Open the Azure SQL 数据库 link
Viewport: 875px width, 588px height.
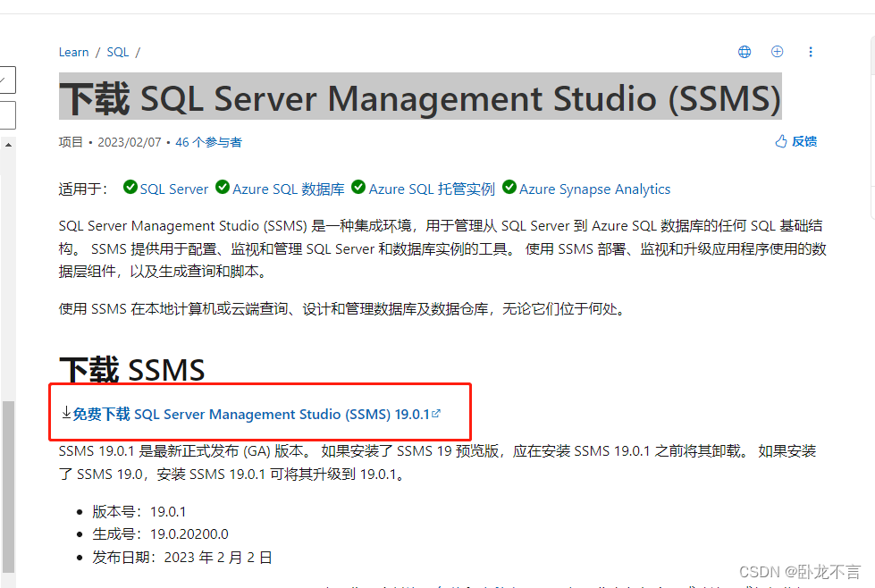(288, 189)
